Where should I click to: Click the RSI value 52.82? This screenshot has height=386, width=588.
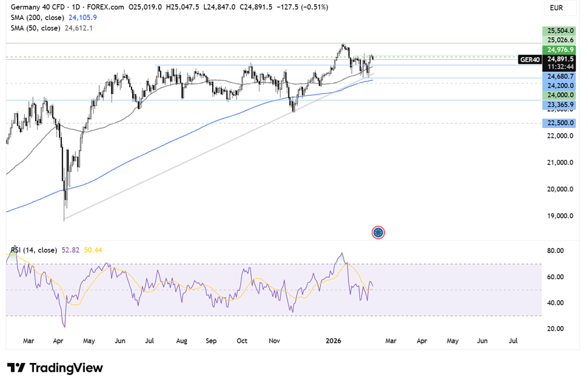point(70,250)
